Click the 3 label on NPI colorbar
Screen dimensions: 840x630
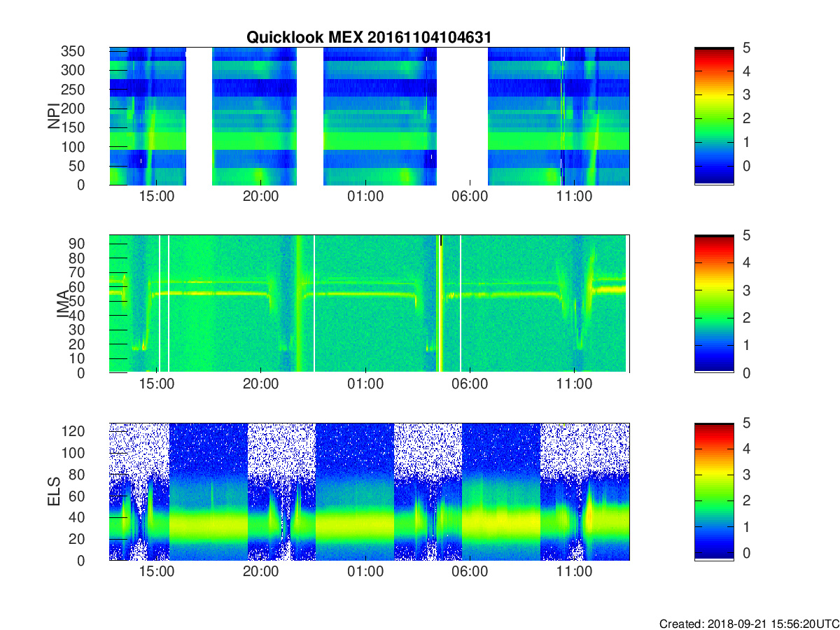(x=745, y=94)
